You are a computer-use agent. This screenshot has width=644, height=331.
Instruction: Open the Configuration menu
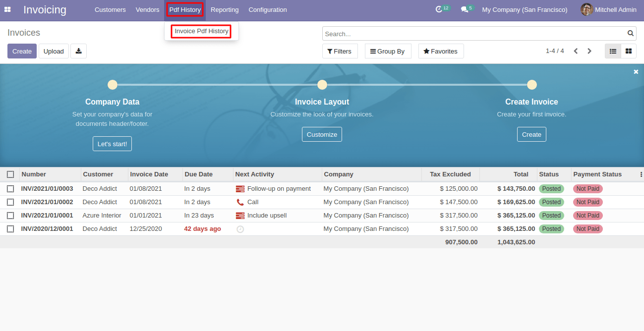pyautogui.click(x=267, y=9)
